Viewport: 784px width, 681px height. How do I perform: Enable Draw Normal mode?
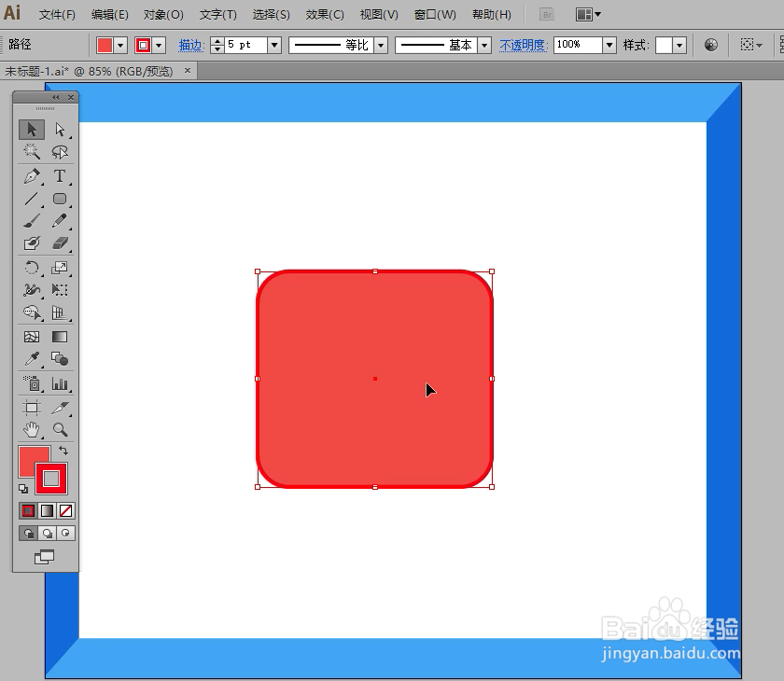(29, 533)
